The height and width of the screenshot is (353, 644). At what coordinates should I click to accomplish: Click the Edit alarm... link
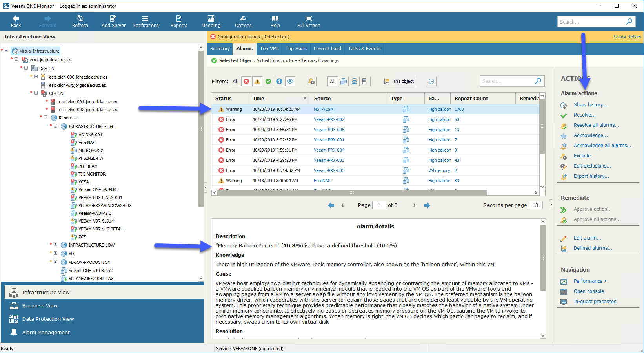pos(587,238)
